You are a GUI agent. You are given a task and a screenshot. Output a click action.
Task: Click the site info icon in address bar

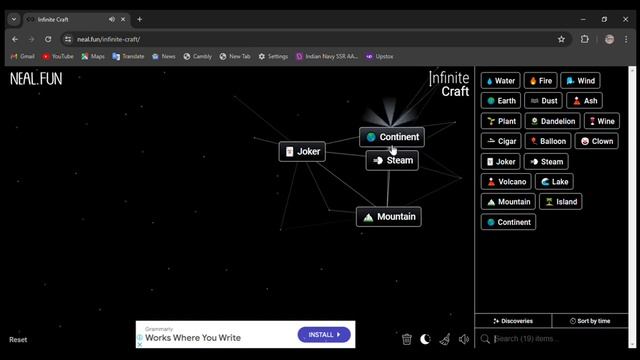(x=68, y=39)
